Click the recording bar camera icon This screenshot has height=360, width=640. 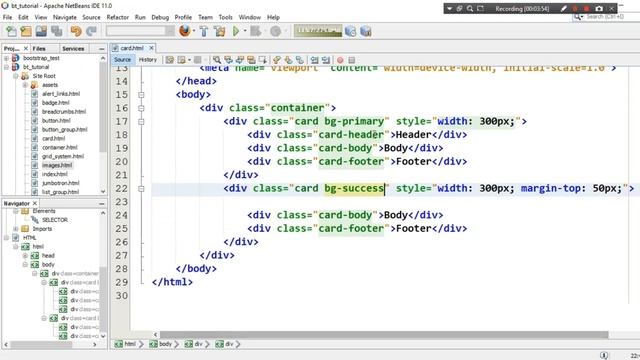tap(599, 9)
